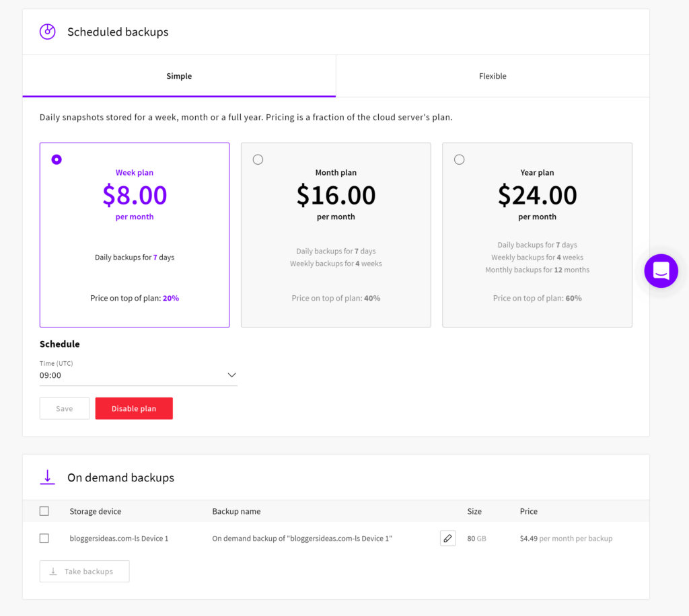Click the $16.00 Month plan card
This screenshot has height=616, width=689.
coord(336,235)
